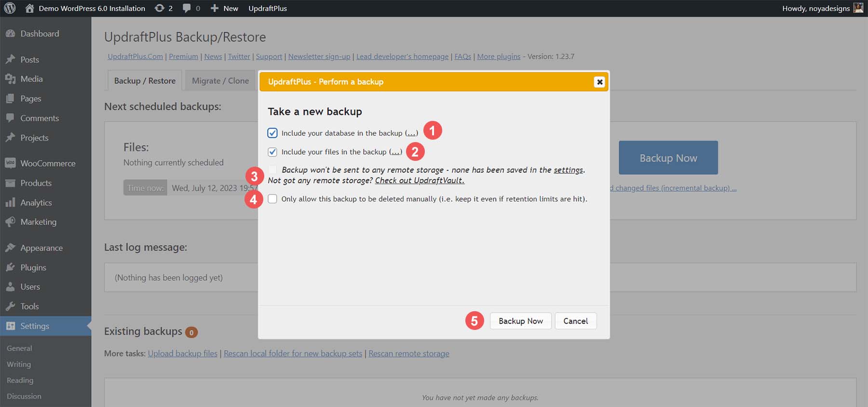Click Upload backup files link

pos(183,354)
